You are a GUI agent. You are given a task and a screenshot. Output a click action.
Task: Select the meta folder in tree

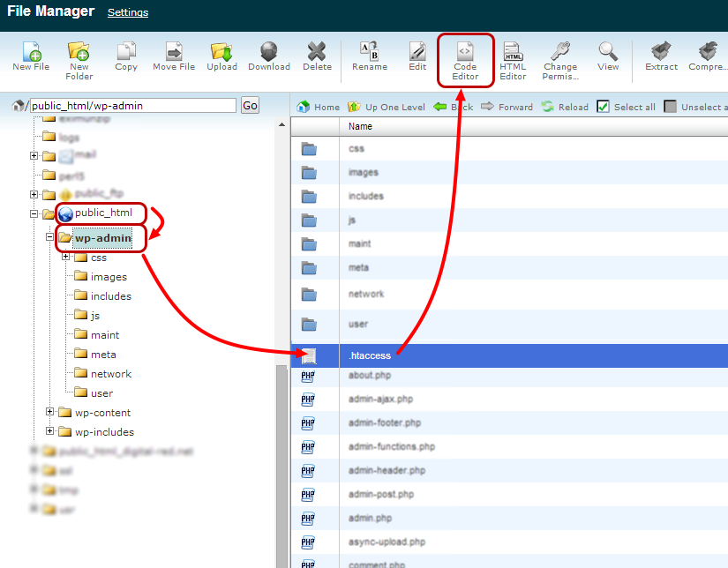(103, 355)
